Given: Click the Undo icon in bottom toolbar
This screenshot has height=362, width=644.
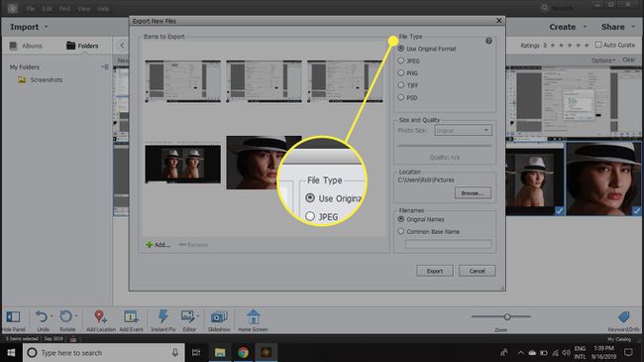Looking at the screenshot, I should click(x=42, y=316).
